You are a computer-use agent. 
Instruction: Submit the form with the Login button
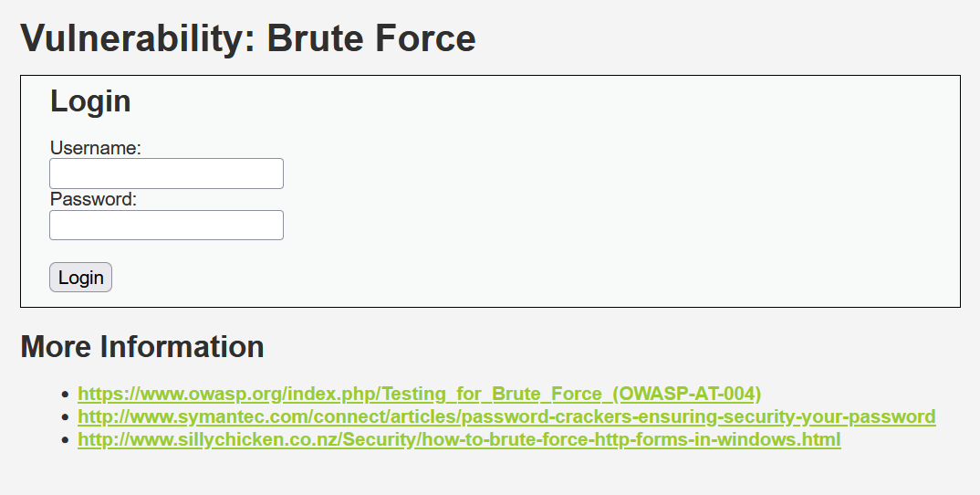[80, 278]
